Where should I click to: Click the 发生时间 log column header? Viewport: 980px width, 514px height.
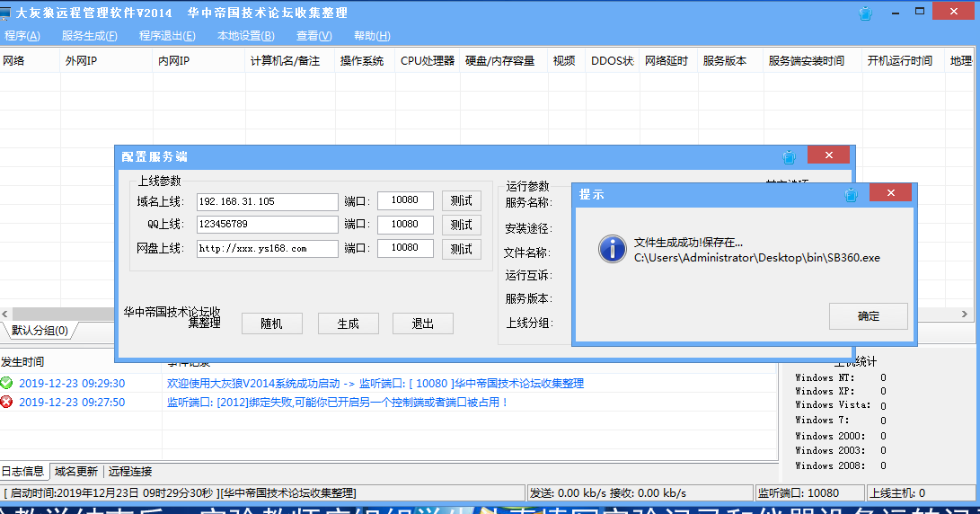pos(22,362)
